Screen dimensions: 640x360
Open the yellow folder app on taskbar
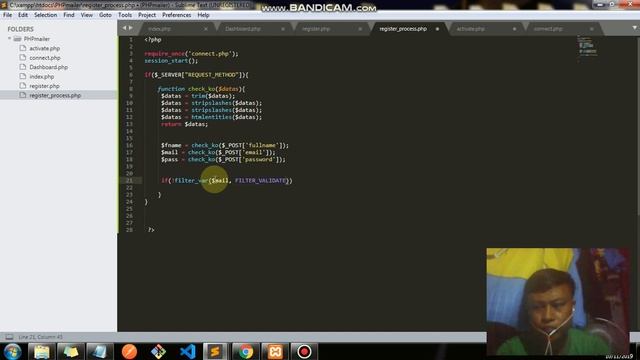71,351
